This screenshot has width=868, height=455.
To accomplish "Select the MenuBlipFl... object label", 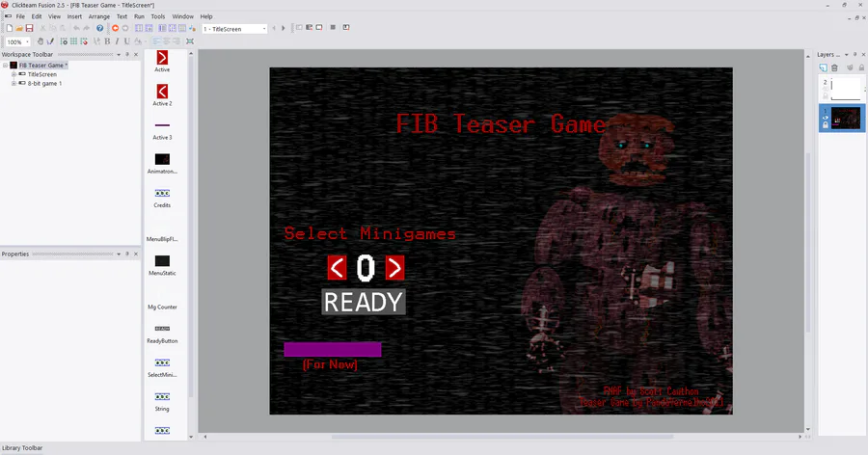I will click(162, 239).
